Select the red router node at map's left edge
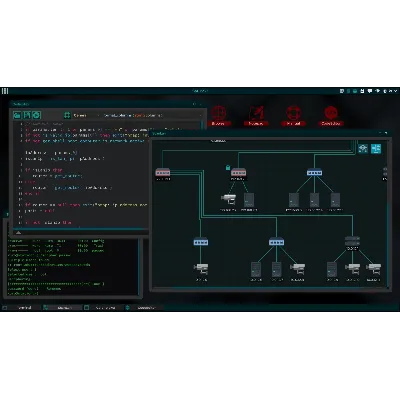The image size is (400, 400). coord(163,174)
